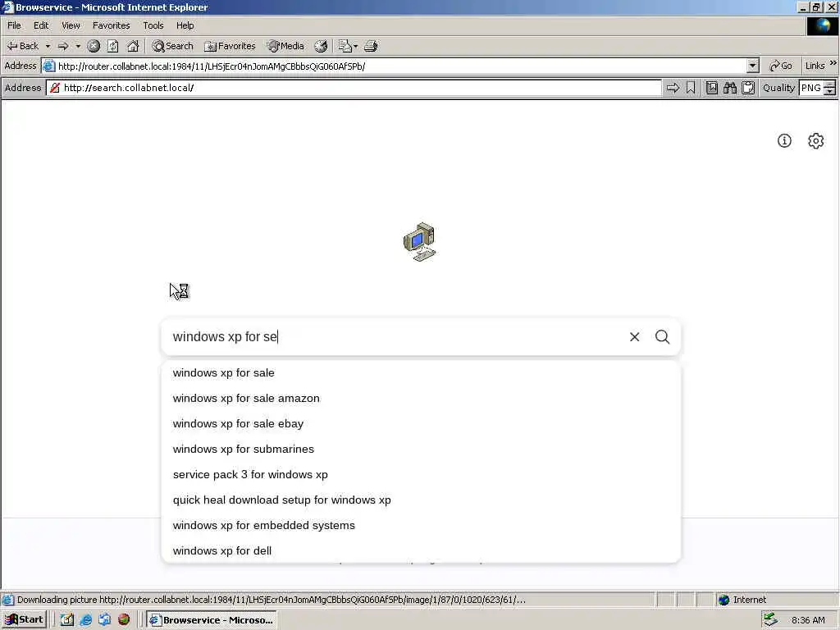The height and width of the screenshot is (630, 840).
Task: Select suggestion 'windows xp for embedded systems'
Action: coord(421,526)
